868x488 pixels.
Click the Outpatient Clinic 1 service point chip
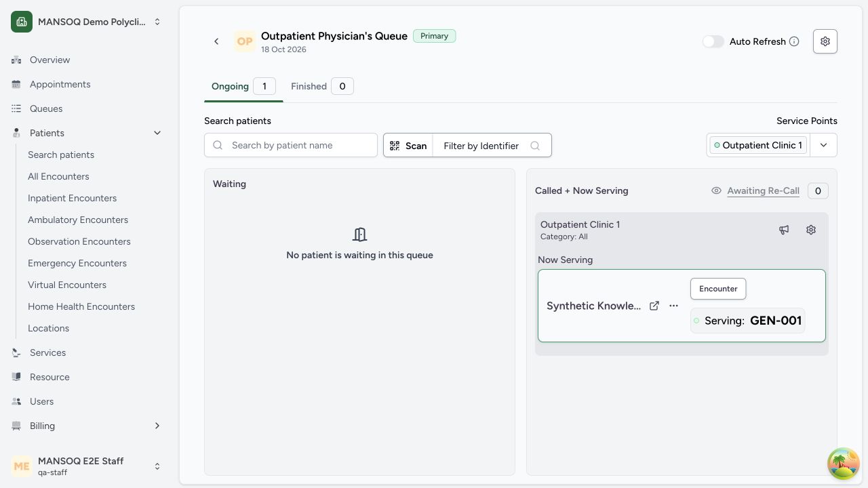click(x=757, y=145)
